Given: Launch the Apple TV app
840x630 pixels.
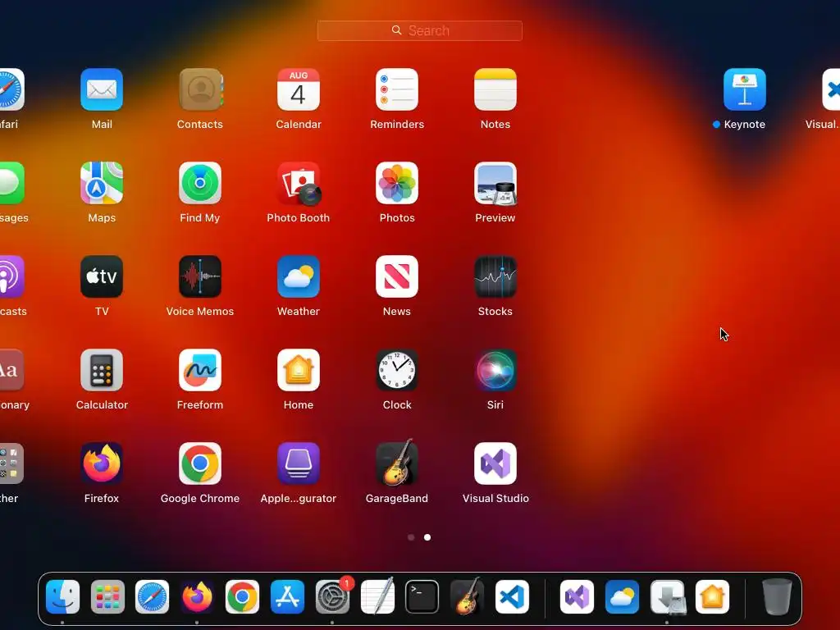Looking at the screenshot, I should [102, 276].
